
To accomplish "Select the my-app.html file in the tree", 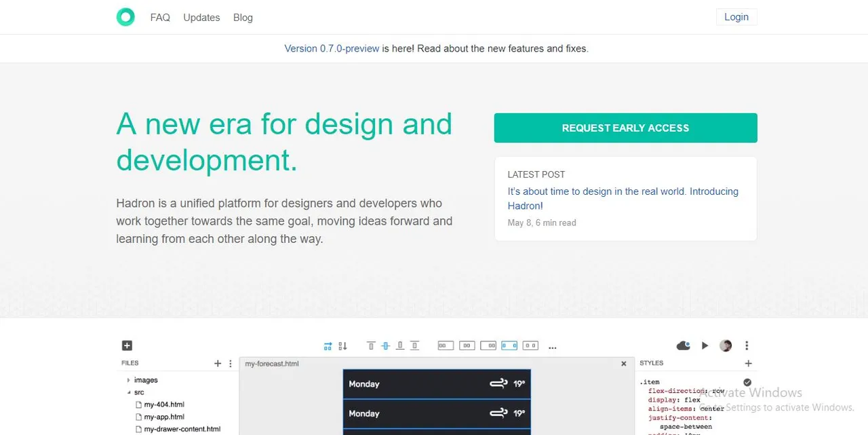I will pos(163,417).
